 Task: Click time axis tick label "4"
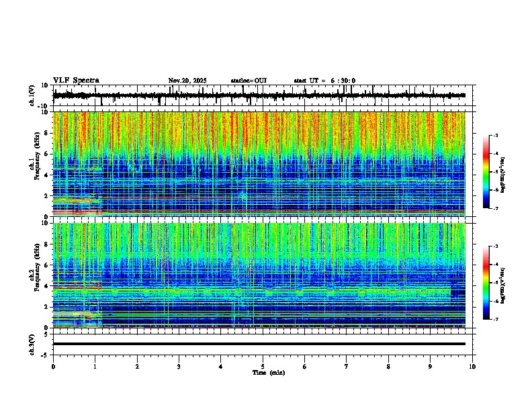(x=220, y=367)
